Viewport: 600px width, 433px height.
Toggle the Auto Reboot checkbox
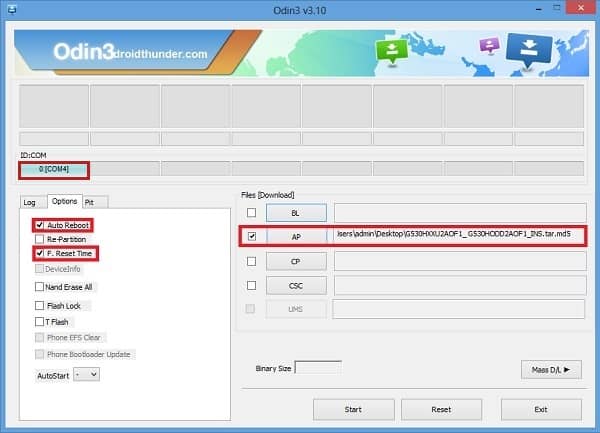39,225
